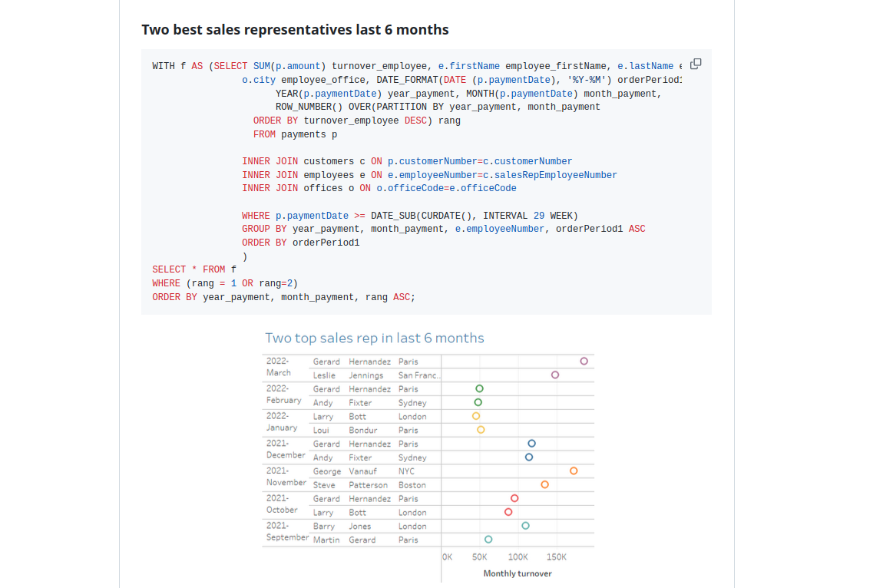Click the purple marker for Leslie Jennings
883x588 pixels.
[555, 375]
